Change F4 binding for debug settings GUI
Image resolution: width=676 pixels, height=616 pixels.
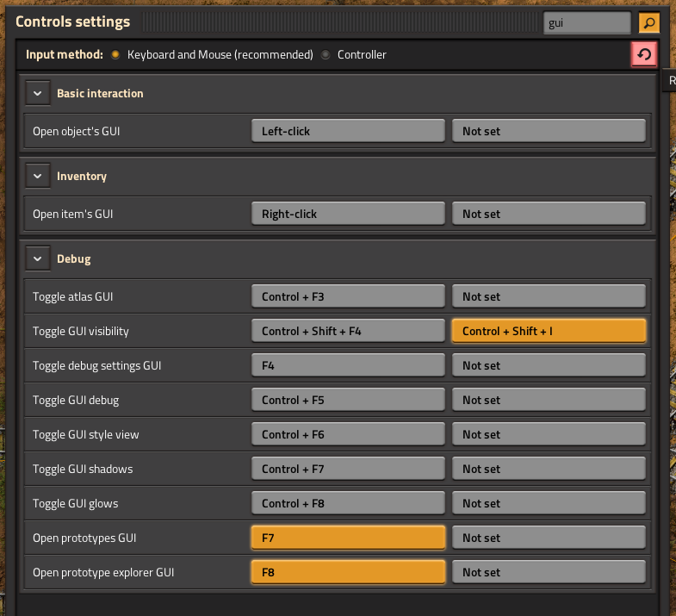point(348,365)
